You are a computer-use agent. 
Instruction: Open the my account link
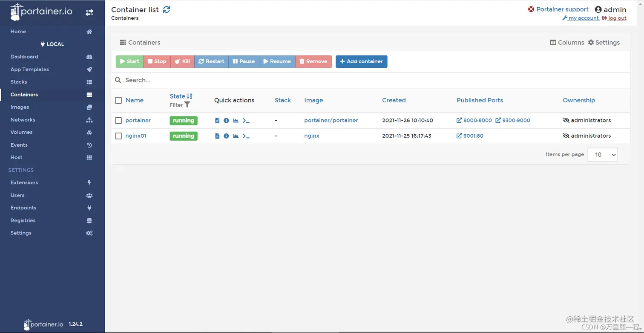point(581,18)
